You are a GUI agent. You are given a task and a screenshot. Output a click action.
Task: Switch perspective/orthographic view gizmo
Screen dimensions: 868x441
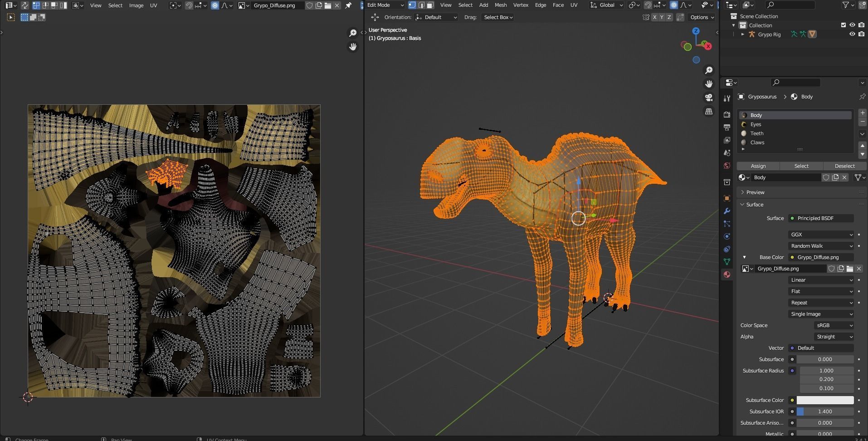(708, 111)
